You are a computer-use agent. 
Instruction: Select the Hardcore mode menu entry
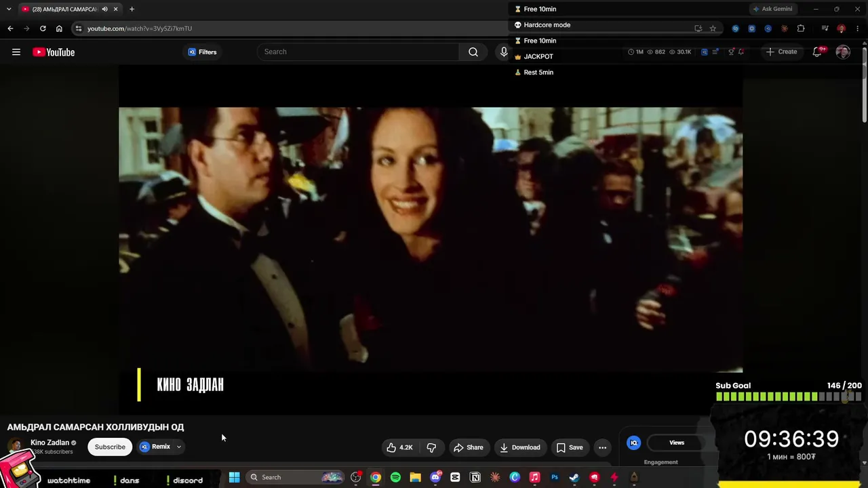542,25
